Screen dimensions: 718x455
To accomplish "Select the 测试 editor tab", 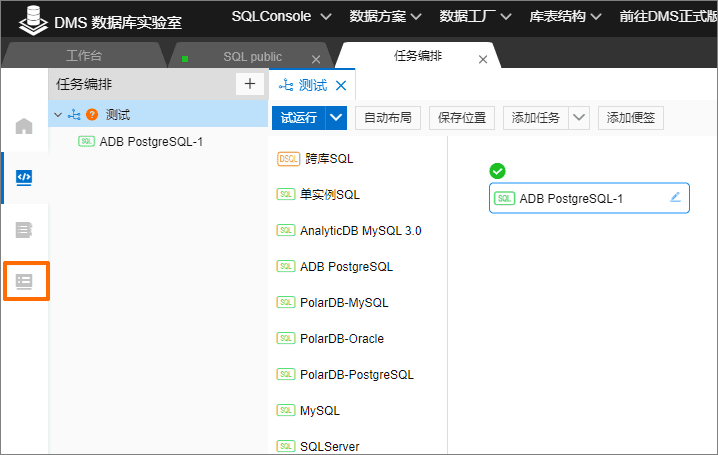I will click(x=312, y=85).
